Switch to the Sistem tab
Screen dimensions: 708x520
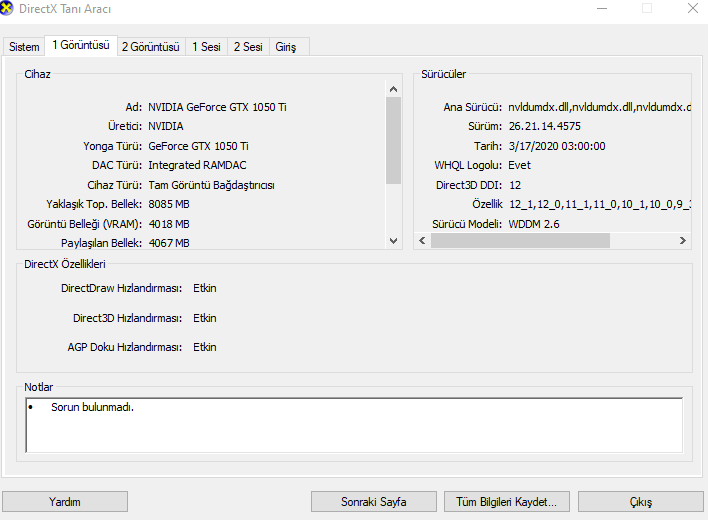pyautogui.click(x=24, y=47)
